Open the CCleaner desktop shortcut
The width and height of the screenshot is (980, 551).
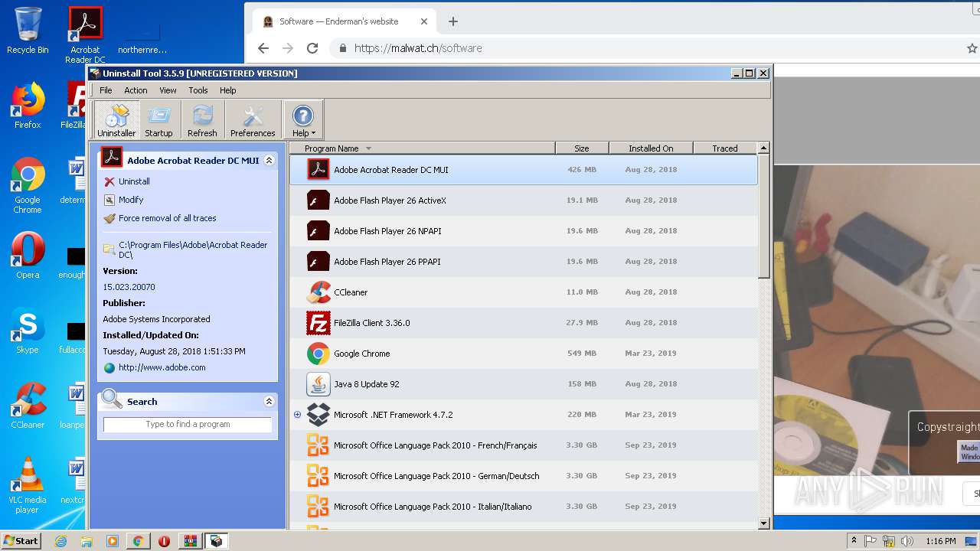click(x=28, y=406)
